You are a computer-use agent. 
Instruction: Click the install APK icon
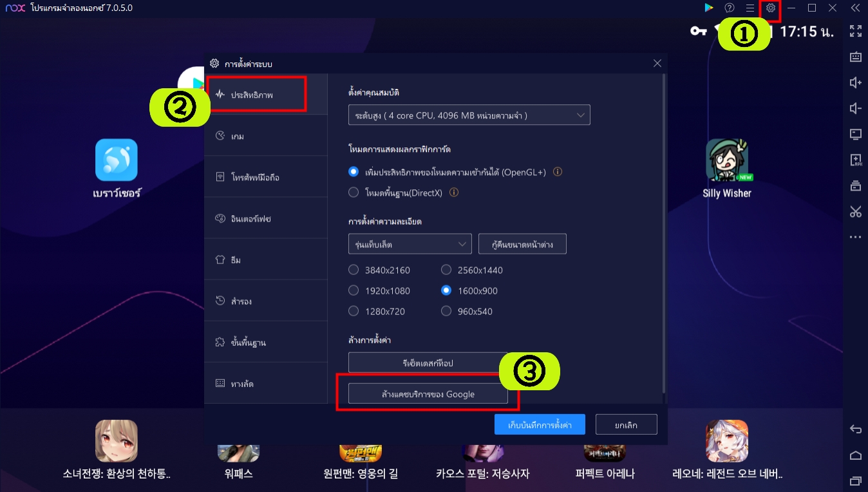tap(856, 160)
